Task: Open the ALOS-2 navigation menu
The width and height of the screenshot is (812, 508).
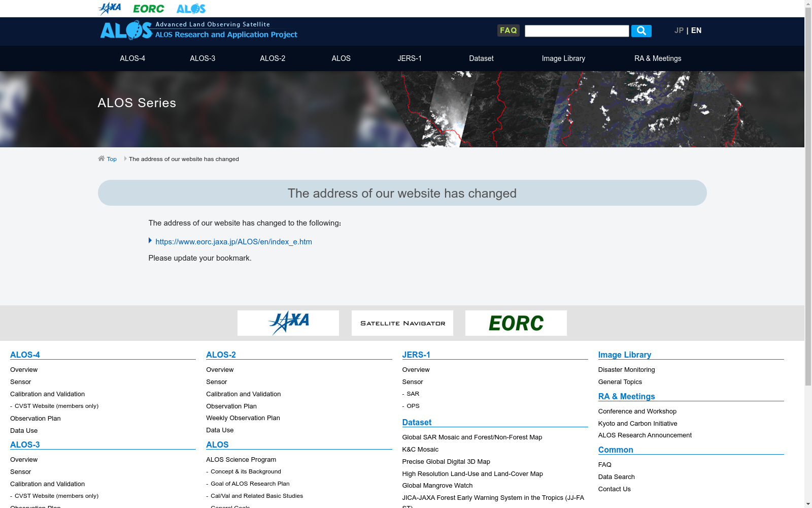Action: point(273,58)
